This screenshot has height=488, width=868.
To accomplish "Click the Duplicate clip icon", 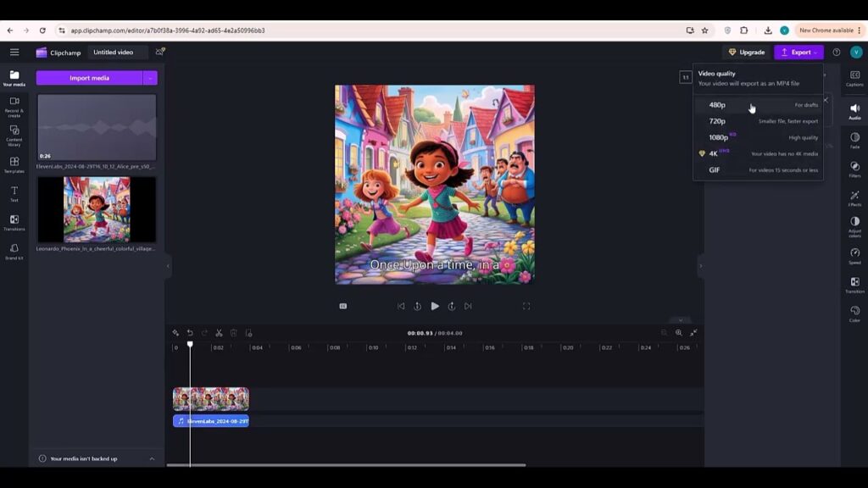I will point(248,333).
